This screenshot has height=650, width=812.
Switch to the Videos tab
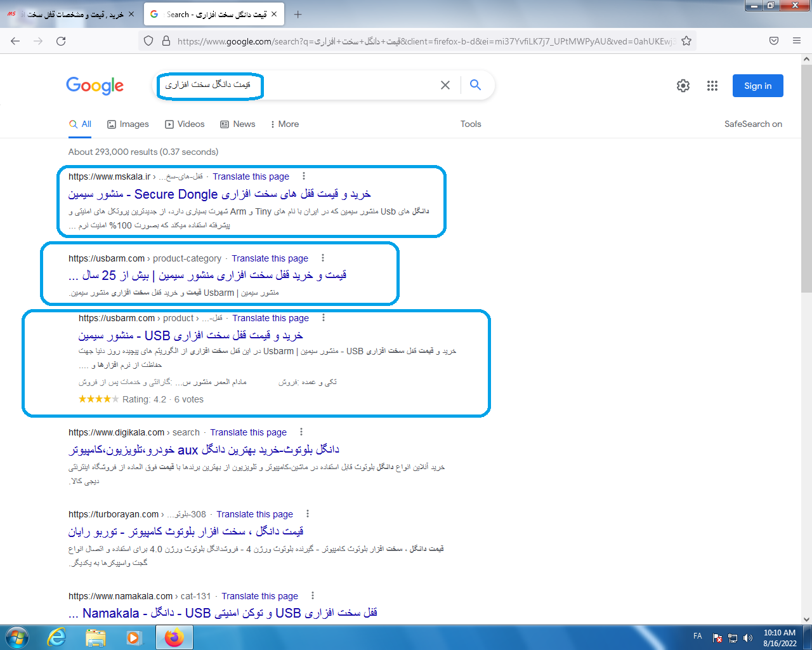(185, 124)
